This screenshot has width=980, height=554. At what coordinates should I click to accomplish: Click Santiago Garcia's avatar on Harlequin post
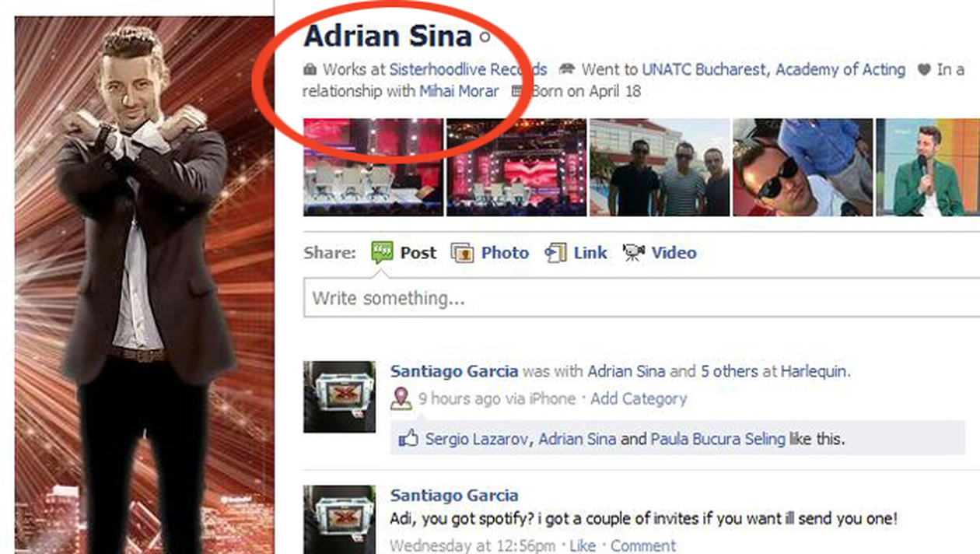(339, 397)
